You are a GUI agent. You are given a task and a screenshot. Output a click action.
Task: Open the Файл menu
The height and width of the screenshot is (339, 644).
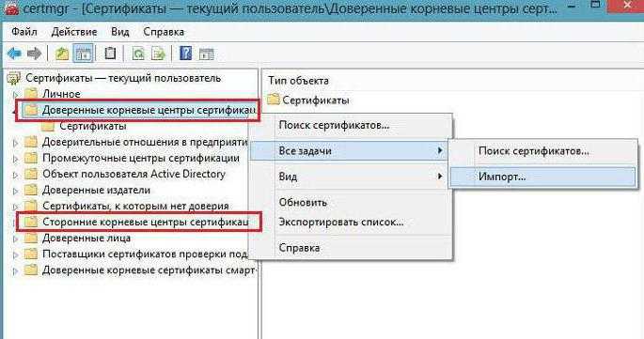24,32
